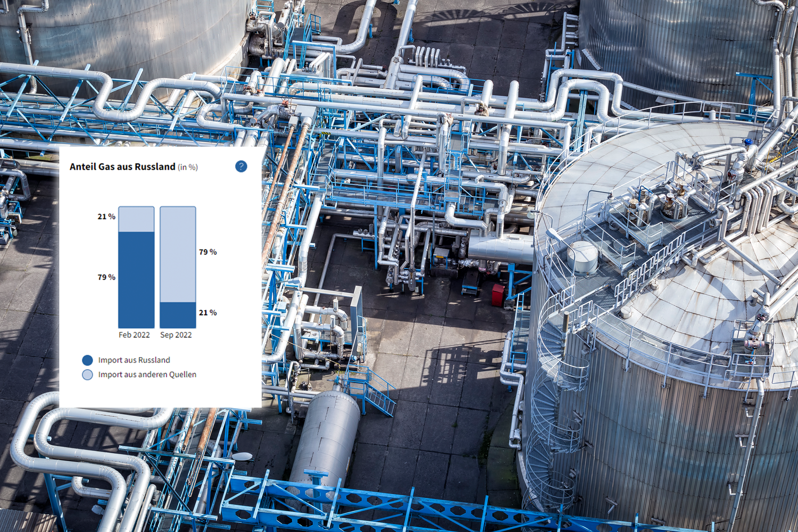
Task: Select the Import aus anderen Quellen legend label
Action: pyautogui.click(x=147, y=375)
